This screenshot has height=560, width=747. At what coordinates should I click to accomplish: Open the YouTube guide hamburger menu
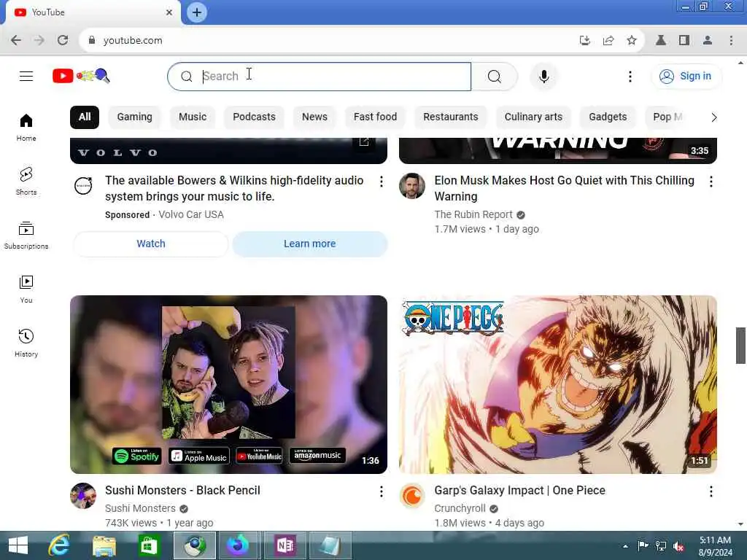pos(26,76)
